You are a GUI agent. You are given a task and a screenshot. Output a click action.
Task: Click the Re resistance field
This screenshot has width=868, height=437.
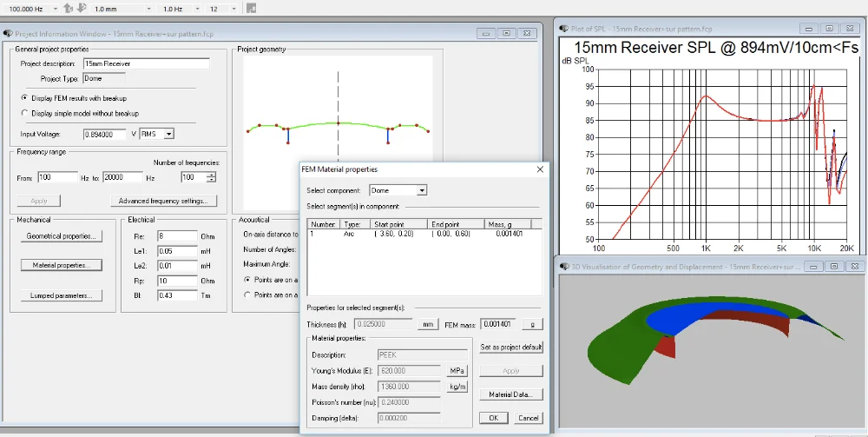[x=177, y=236]
